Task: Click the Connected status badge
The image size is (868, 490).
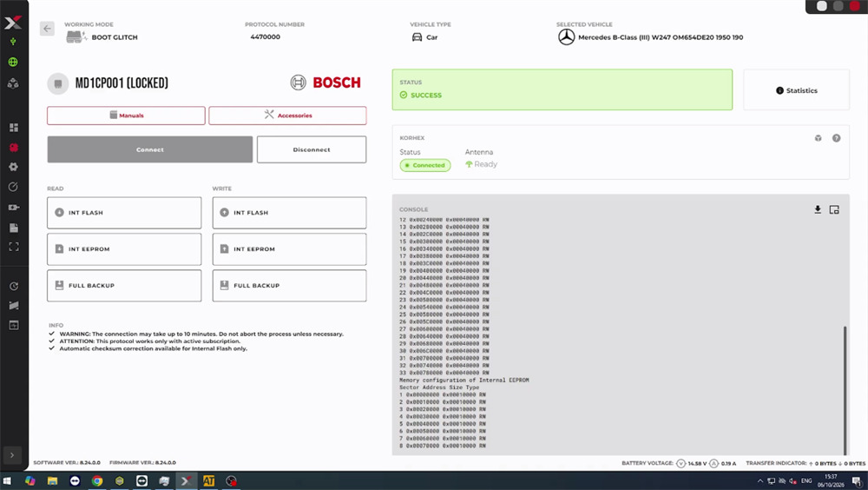Action: 425,165
